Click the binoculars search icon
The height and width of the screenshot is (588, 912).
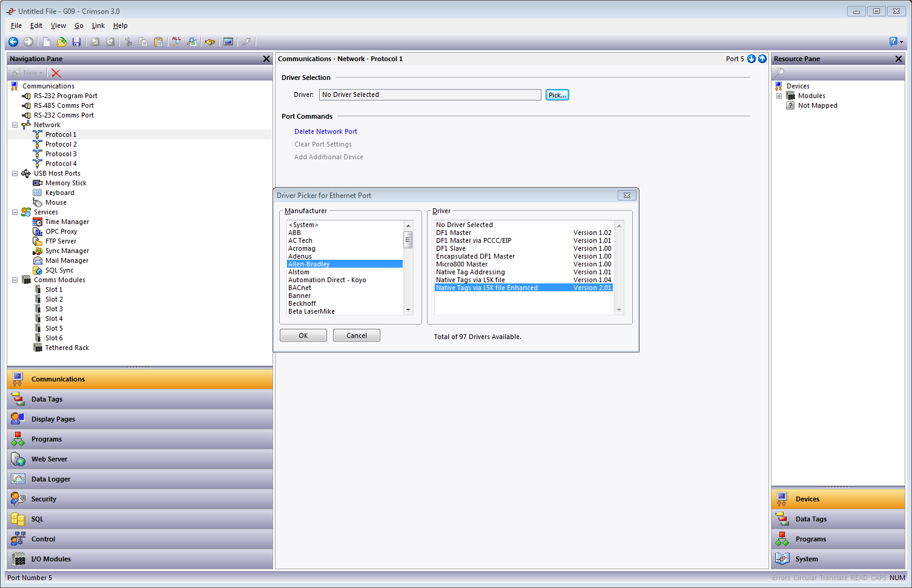(210, 42)
